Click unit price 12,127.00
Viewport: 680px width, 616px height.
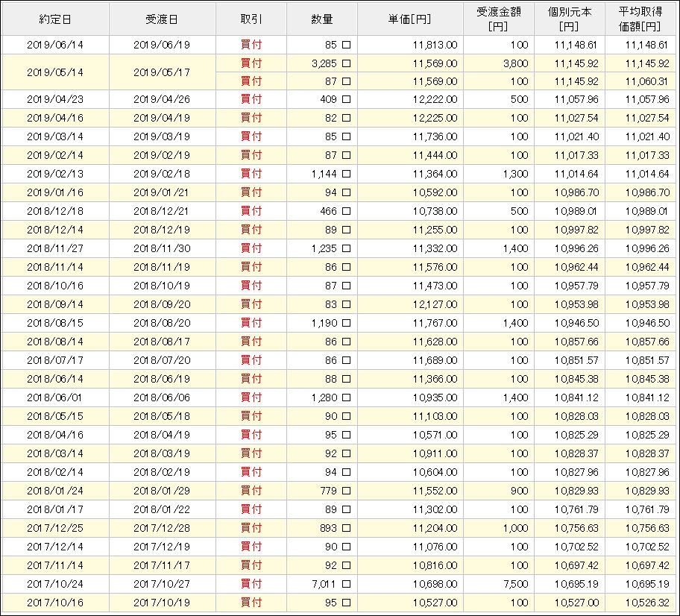[x=435, y=304]
